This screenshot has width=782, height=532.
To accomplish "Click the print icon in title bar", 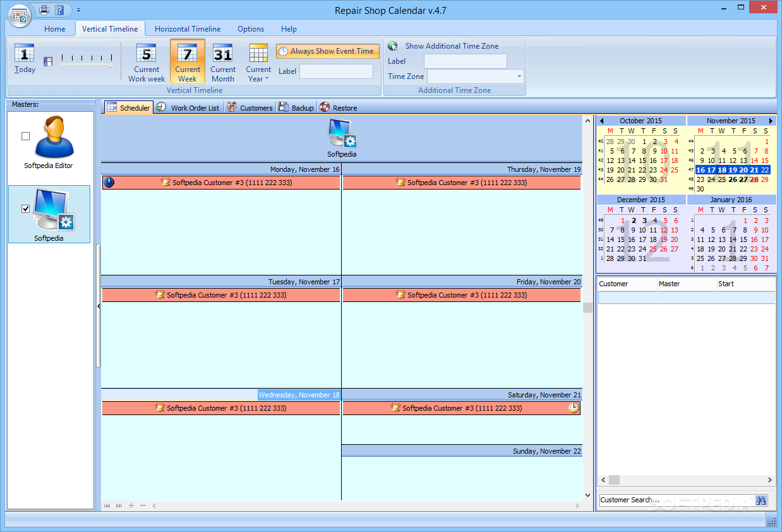I will (44, 9).
